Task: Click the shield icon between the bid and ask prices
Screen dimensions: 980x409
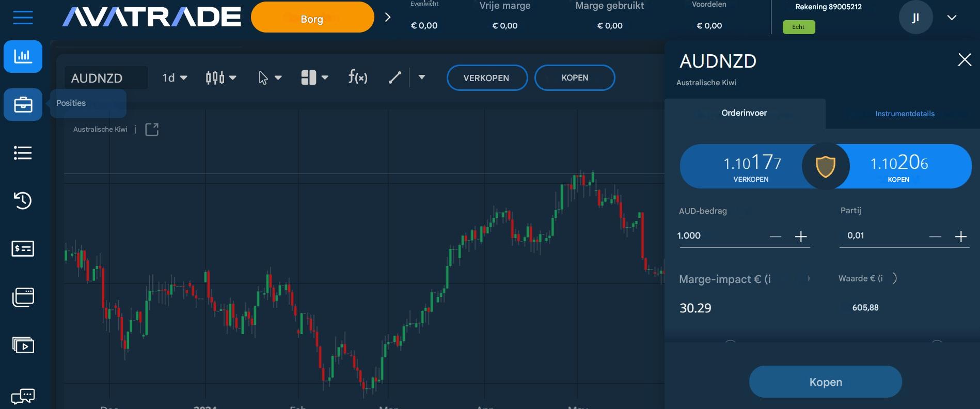Action: coord(825,166)
